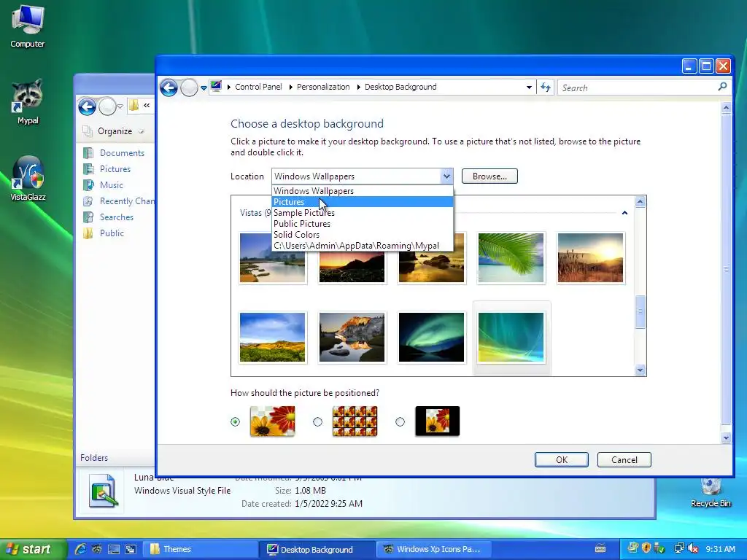Click the forward button in Desktop Background window
This screenshot has height=560, width=747.
tap(189, 87)
